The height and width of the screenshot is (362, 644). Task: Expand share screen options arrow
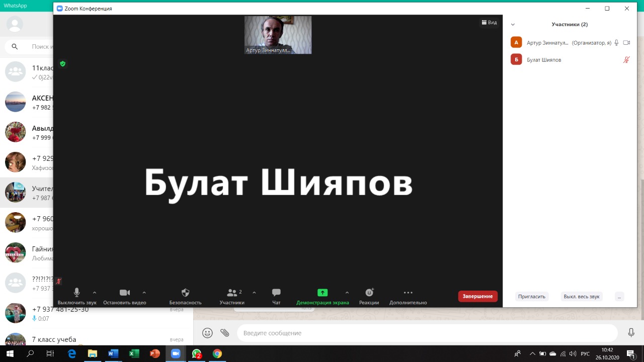347,293
